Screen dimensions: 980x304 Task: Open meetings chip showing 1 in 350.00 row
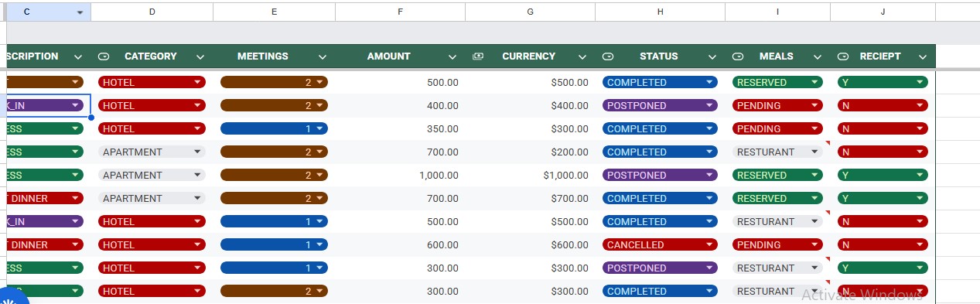tap(274, 128)
